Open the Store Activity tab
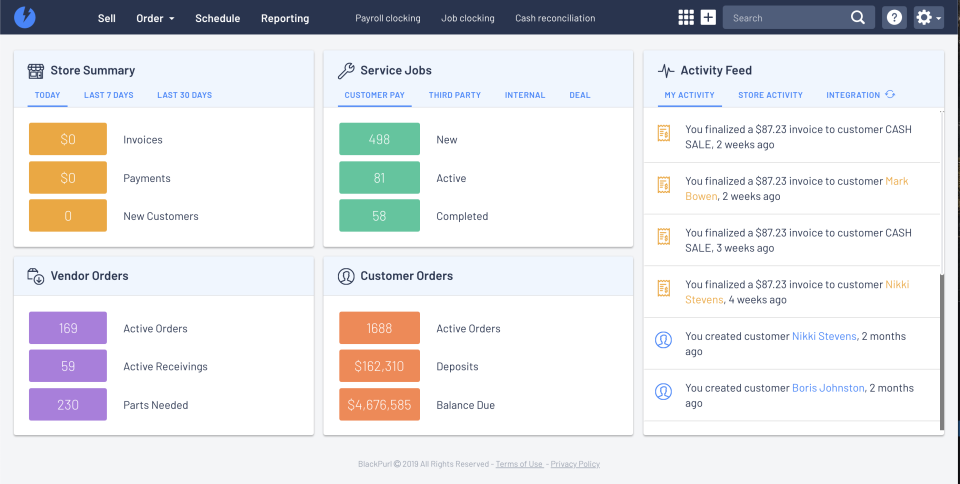This screenshot has height=484, width=960. click(770, 95)
